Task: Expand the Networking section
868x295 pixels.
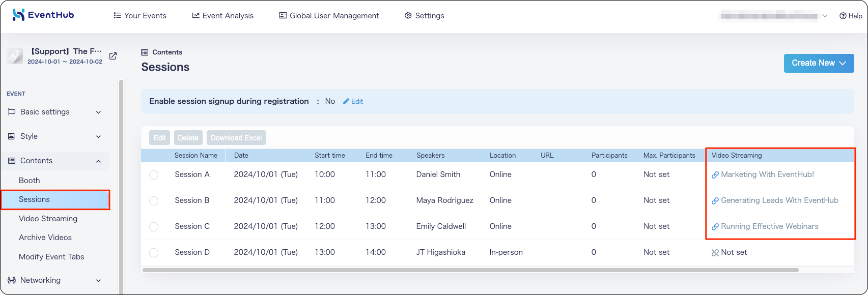Action: click(99, 281)
